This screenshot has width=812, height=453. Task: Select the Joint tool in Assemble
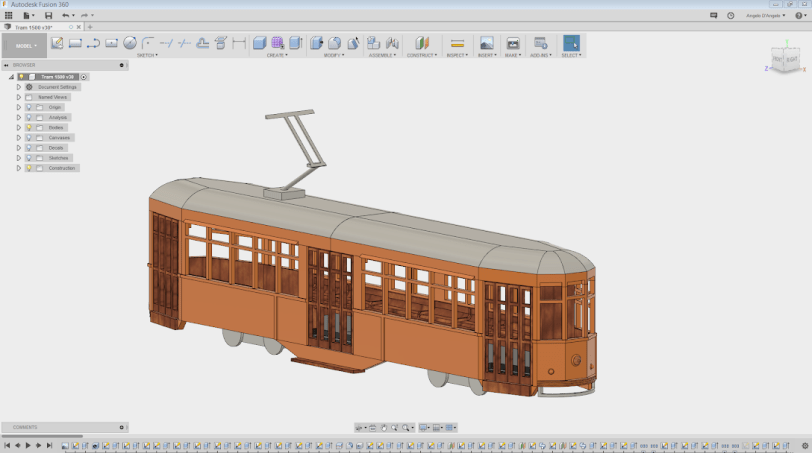(x=392, y=43)
